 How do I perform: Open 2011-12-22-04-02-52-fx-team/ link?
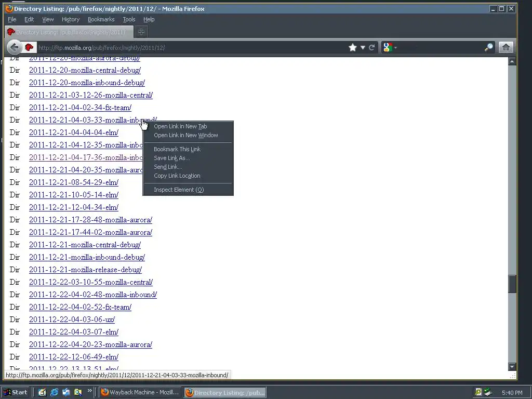tap(80, 307)
